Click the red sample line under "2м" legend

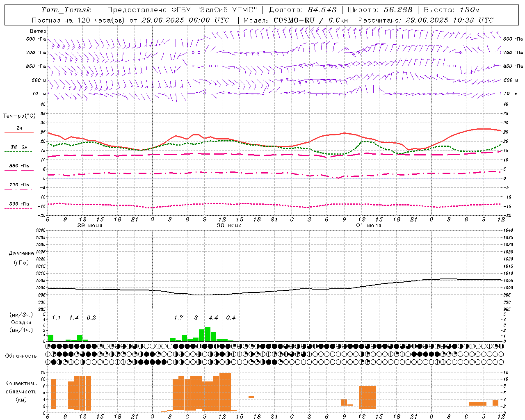(x=19, y=132)
